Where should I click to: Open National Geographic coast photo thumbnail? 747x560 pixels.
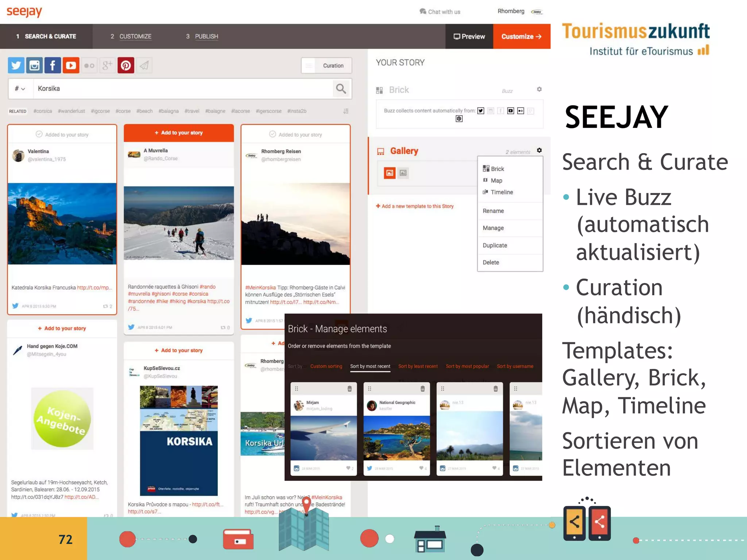click(x=397, y=438)
